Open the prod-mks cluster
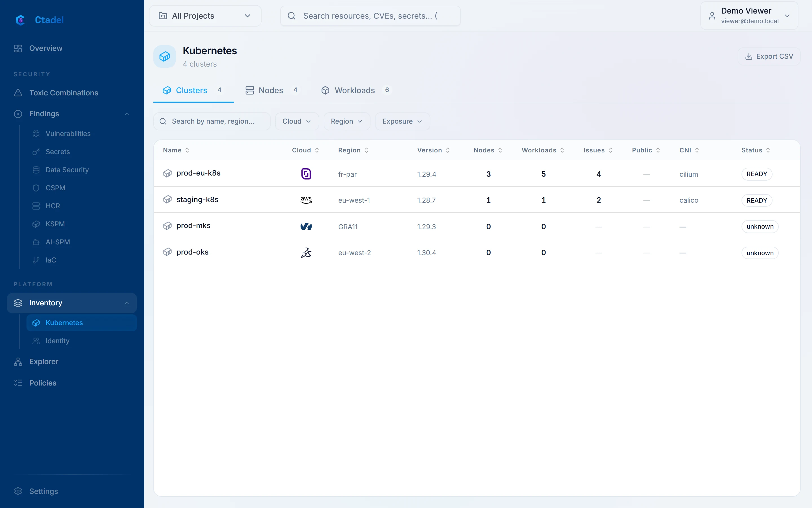Image resolution: width=812 pixels, height=508 pixels. click(x=193, y=226)
